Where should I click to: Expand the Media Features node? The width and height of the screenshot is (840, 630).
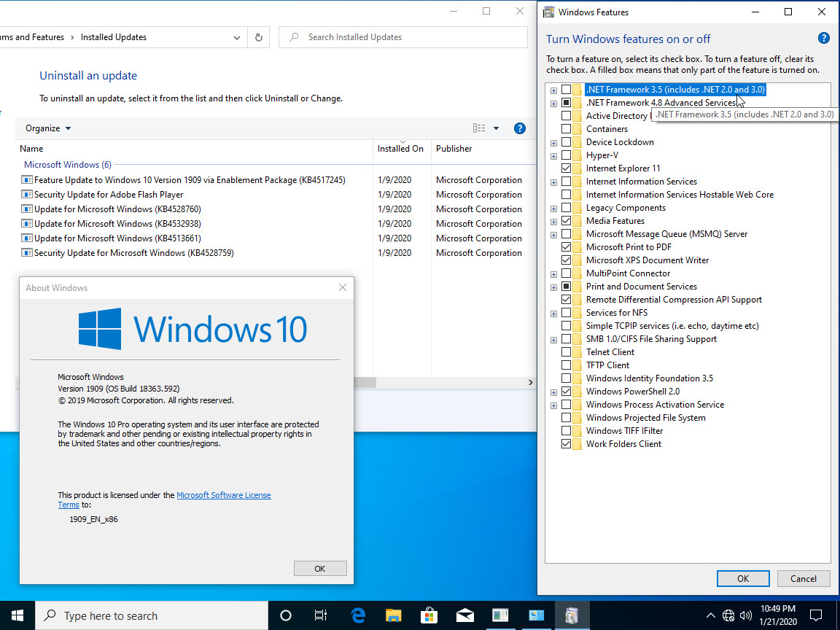[553, 222]
